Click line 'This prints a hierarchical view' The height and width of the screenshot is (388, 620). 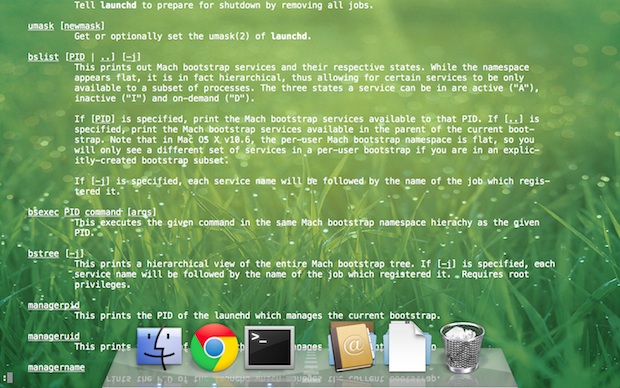coord(314,264)
